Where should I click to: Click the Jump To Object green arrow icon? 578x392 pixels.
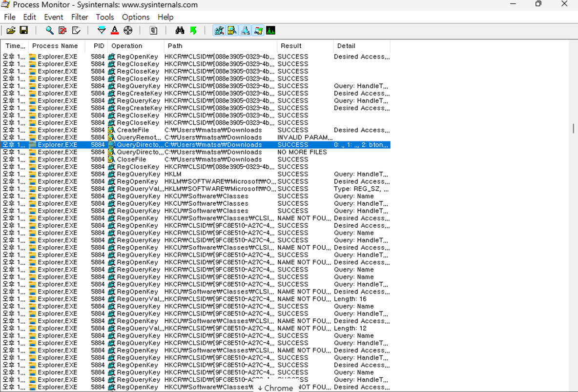click(x=193, y=31)
